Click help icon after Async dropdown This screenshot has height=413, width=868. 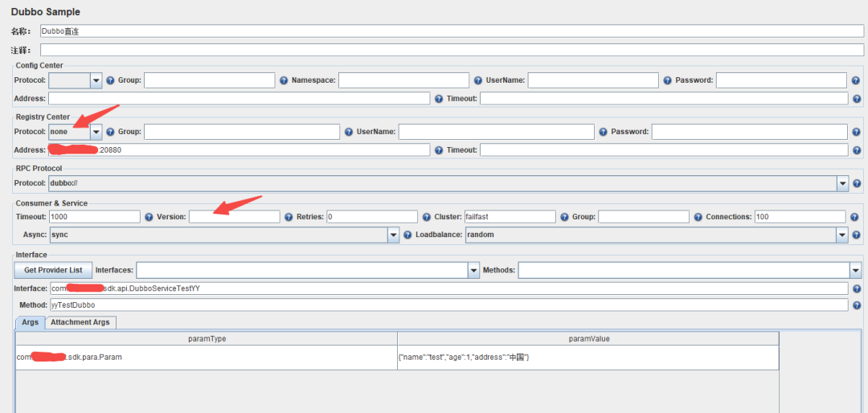click(408, 235)
